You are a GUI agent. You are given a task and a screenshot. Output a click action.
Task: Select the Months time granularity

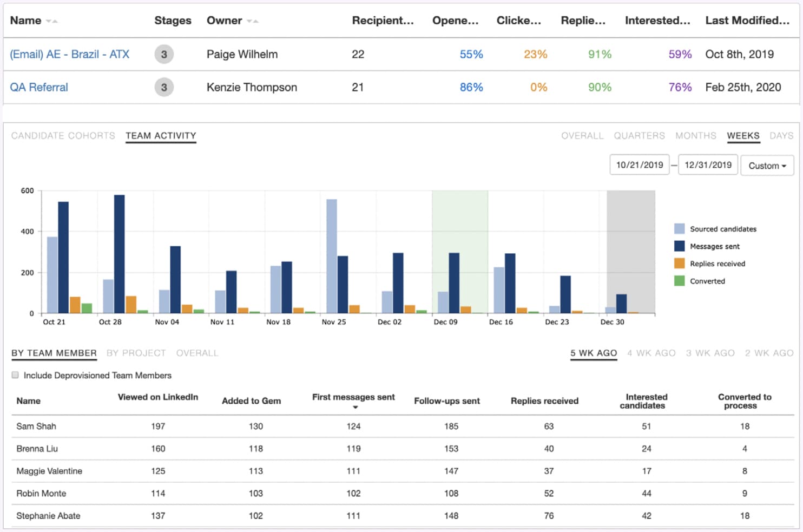pyautogui.click(x=695, y=135)
